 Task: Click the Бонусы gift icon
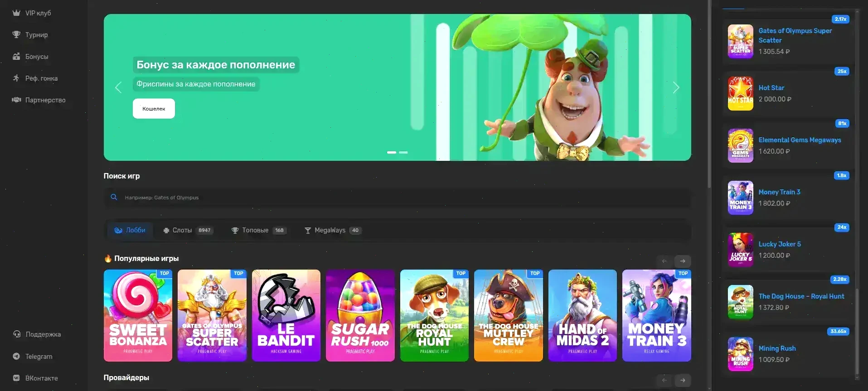click(16, 57)
